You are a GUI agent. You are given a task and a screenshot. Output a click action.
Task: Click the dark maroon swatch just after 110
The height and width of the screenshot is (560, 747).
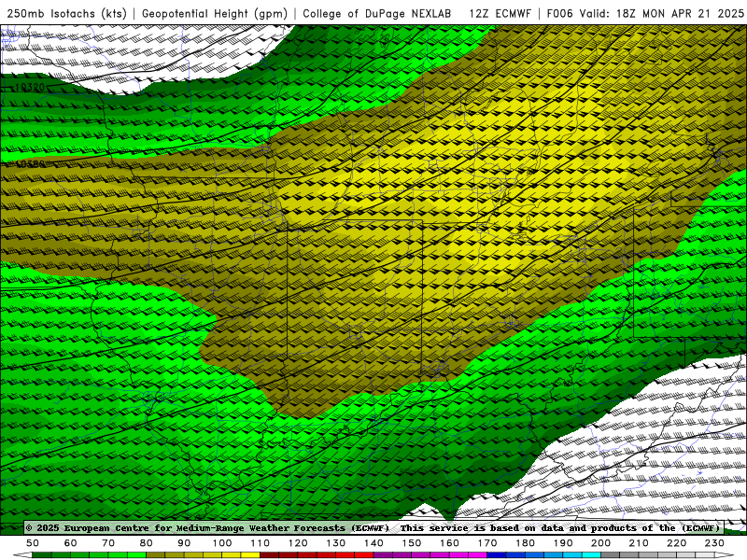click(270, 555)
